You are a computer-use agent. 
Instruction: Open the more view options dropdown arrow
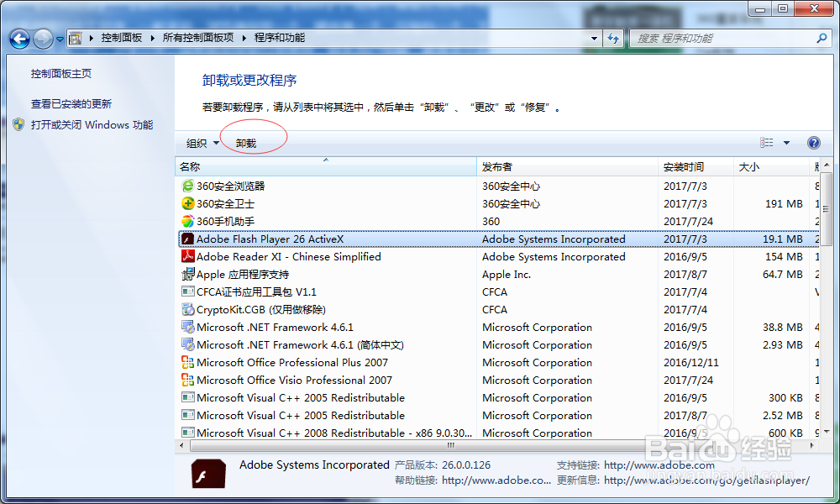pyautogui.click(x=786, y=143)
